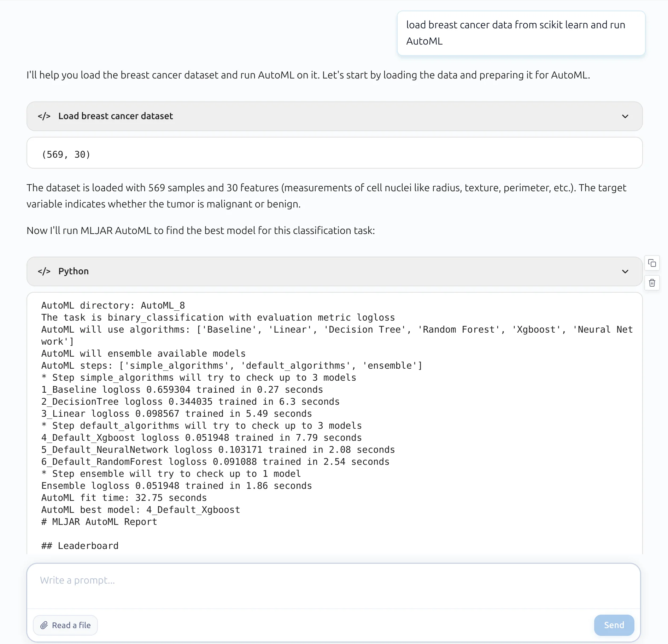668x644 pixels.
Task: Click the copy icon beside the Python block
Action: coord(652,263)
